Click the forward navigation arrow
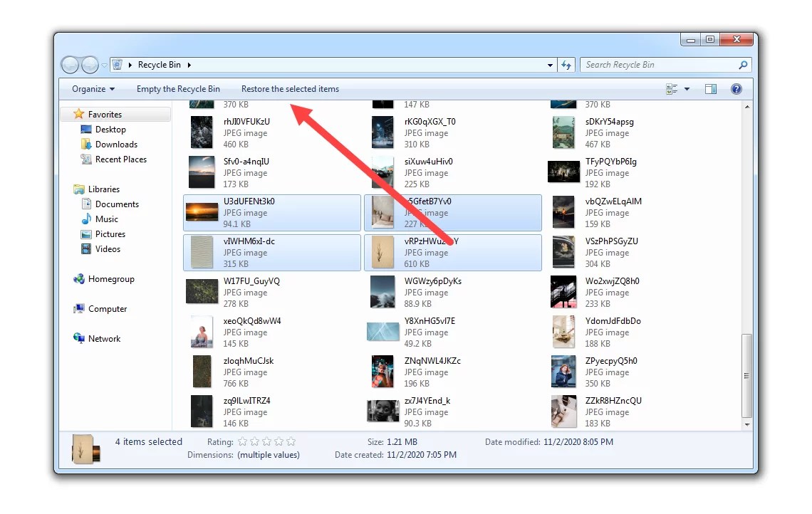This screenshot has height=514, width=812. (x=90, y=64)
